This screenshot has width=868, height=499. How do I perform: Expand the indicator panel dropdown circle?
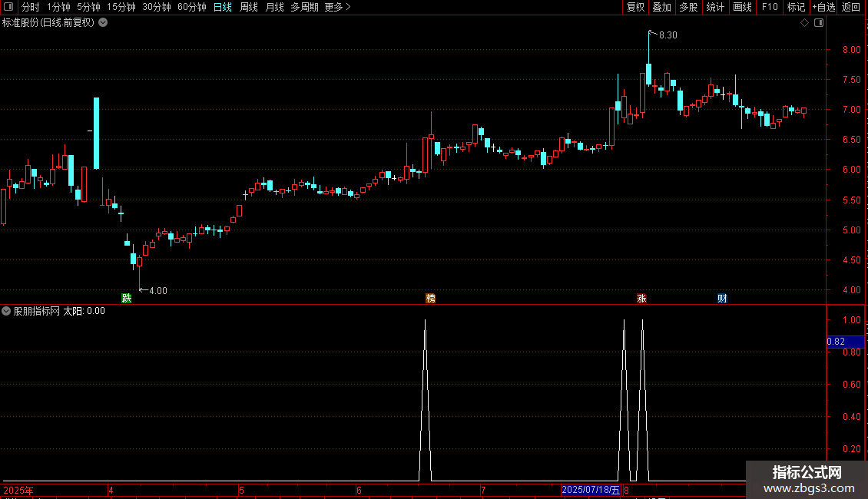point(6,311)
